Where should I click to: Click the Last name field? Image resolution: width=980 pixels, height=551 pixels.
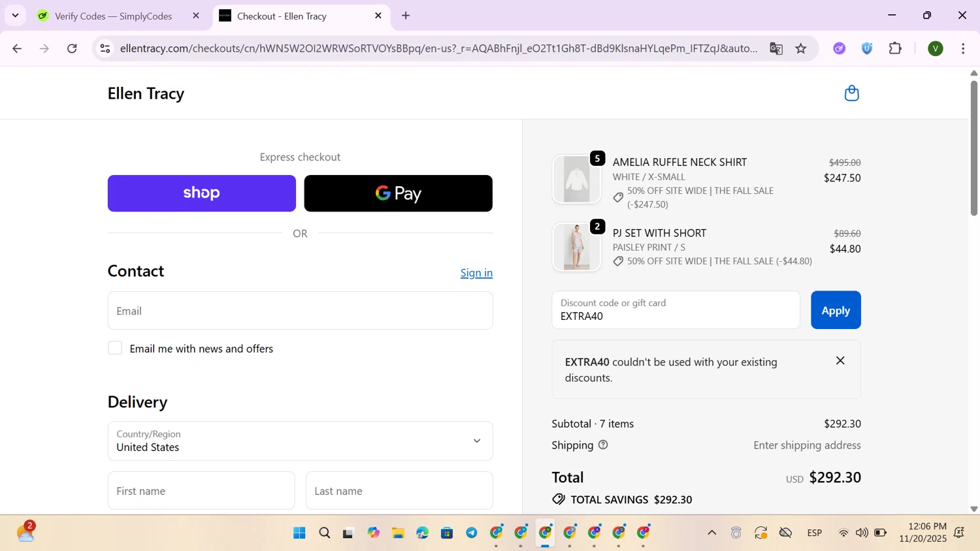point(399,491)
